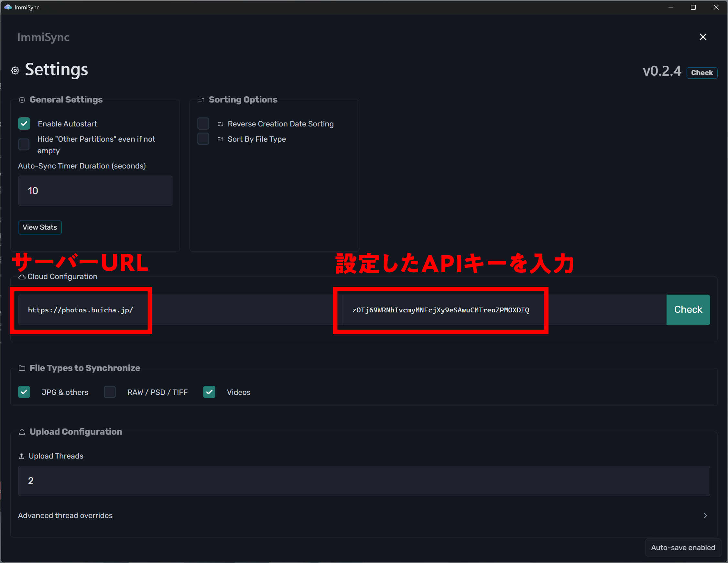Enable RAW / PSD / TIFF syncing
This screenshot has height=563, width=728.
110,392
